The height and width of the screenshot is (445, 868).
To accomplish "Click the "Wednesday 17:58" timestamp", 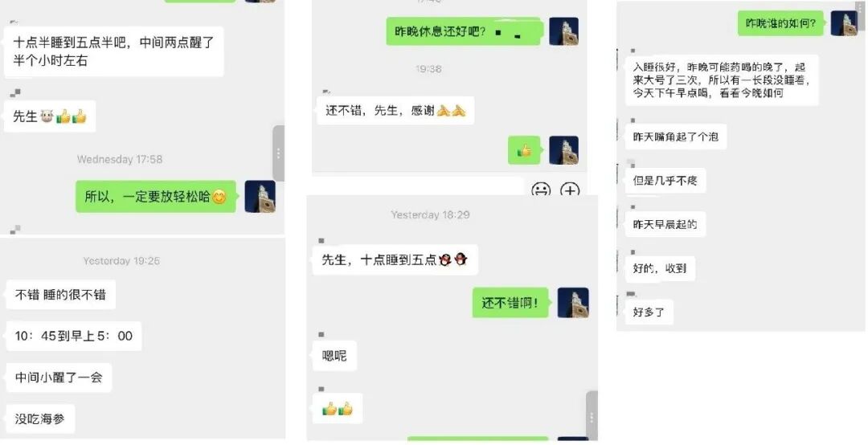I will 120,159.
